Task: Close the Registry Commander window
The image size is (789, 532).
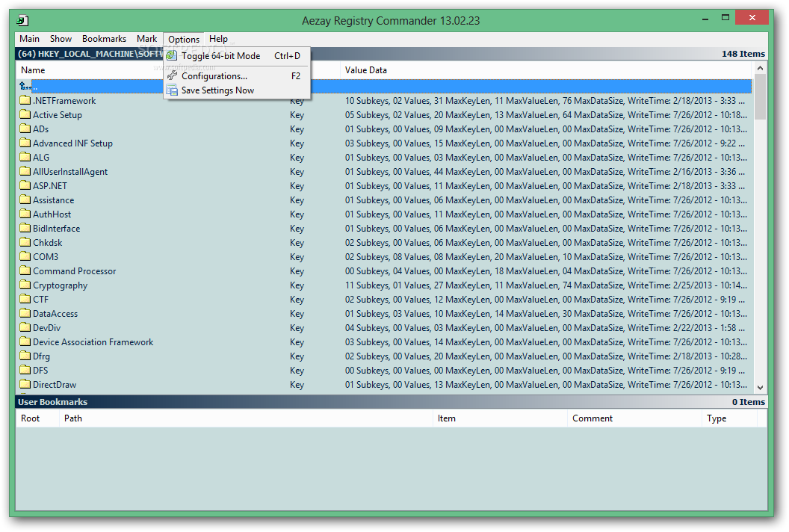Action: tap(752, 18)
